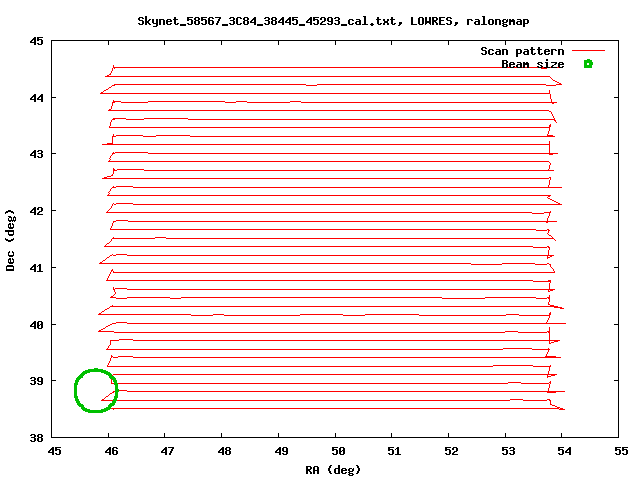Click the RA axis tick label 52
Image resolution: width=640 pixels, height=480 pixels.
451,451
